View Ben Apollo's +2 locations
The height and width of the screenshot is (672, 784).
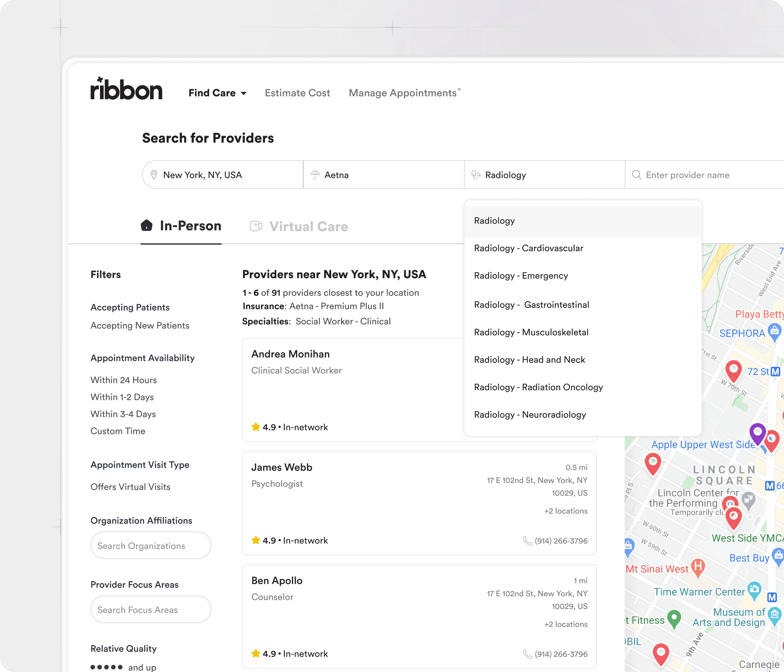[566, 624]
